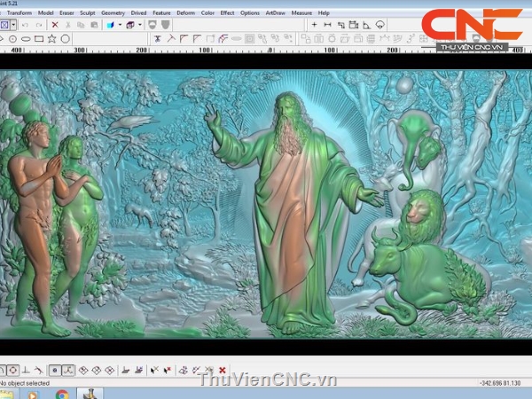The width and height of the screenshot is (532, 399).
Task: Click the red X delete icon in top toolbar
Action: pyautogui.click(x=55, y=25)
